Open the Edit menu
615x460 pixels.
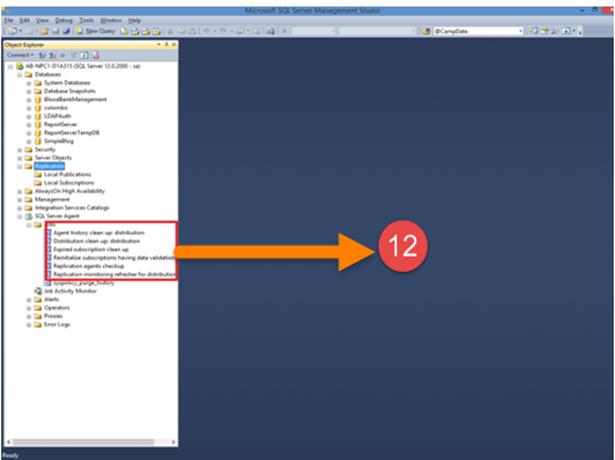(x=24, y=20)
